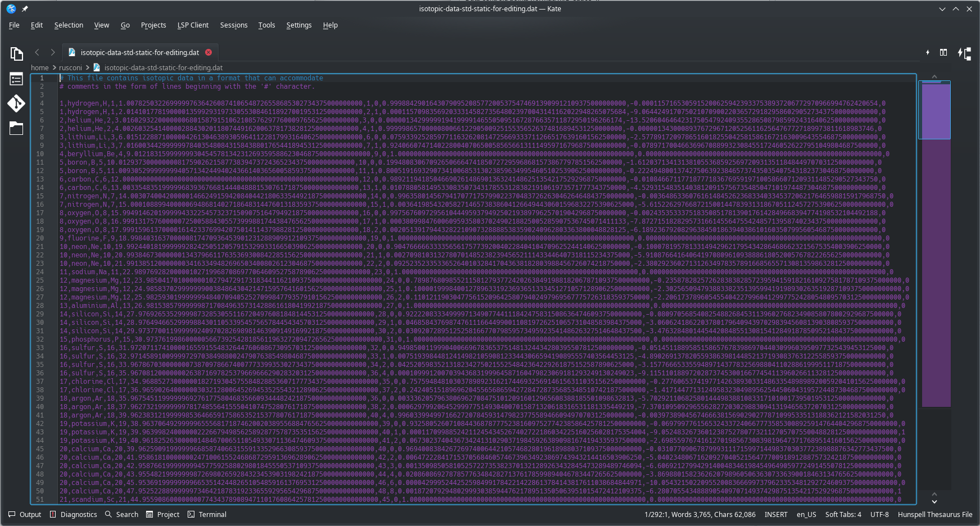Click the split view icon

pyautogui.click(x=943, y=52)
